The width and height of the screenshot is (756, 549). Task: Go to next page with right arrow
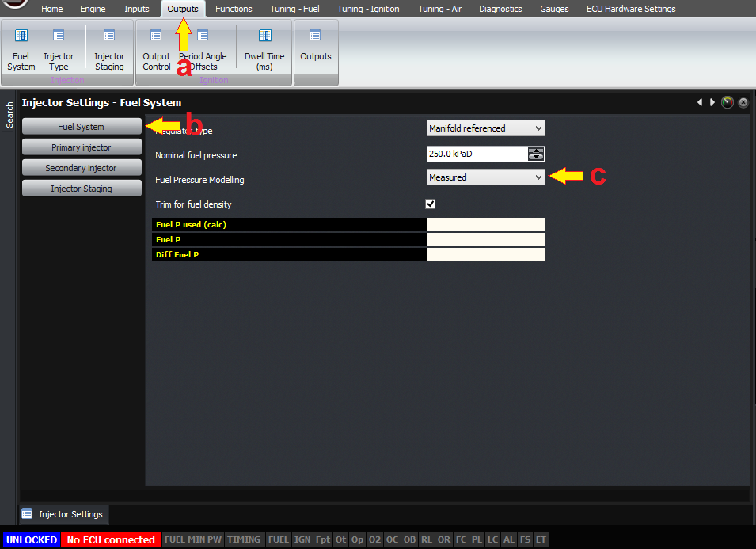tap(712, 102)
